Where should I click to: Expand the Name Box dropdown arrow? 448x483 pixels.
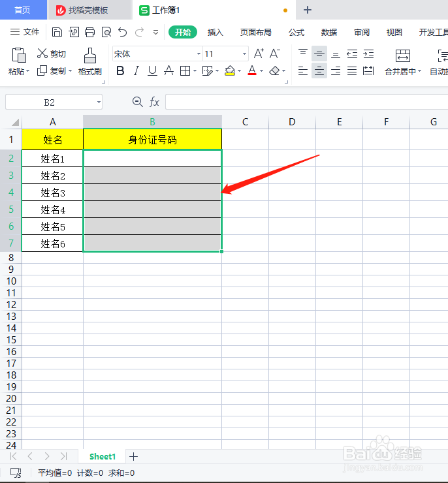coord(99,102)
